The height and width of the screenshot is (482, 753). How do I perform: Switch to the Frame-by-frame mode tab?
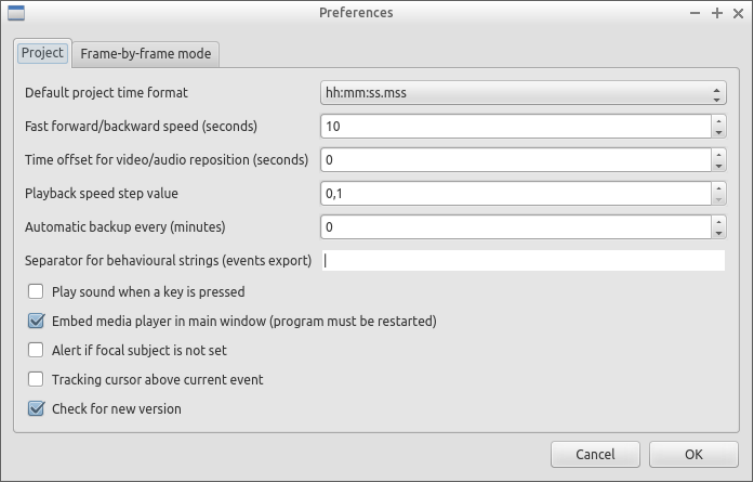(145, 54)
